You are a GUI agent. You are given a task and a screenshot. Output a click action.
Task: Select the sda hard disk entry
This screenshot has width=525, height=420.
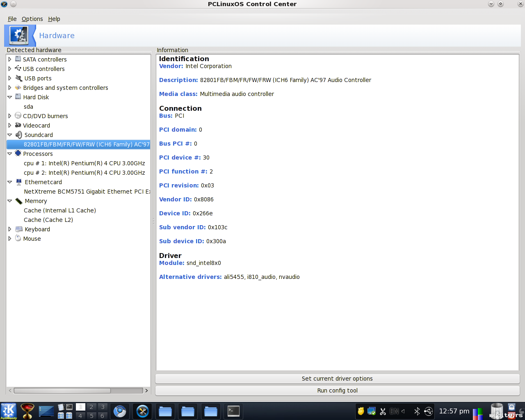point(28,107)
